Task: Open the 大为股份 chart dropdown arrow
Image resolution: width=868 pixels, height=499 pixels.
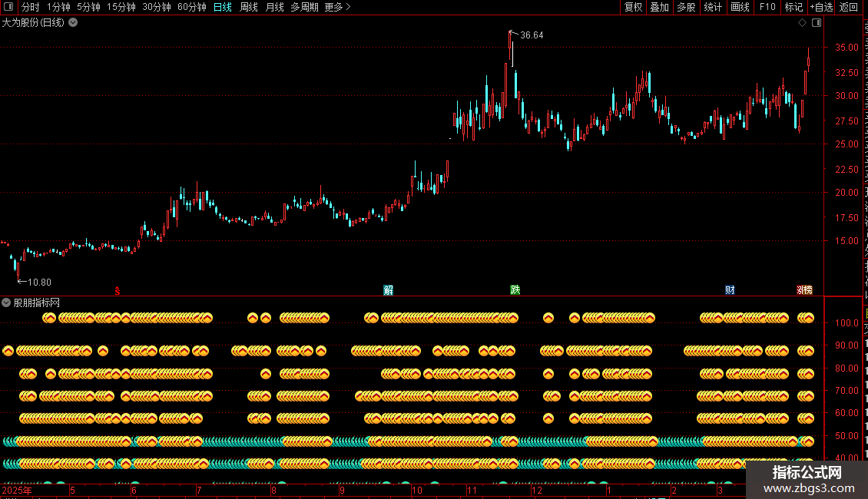Action: [x=73, y=23]
